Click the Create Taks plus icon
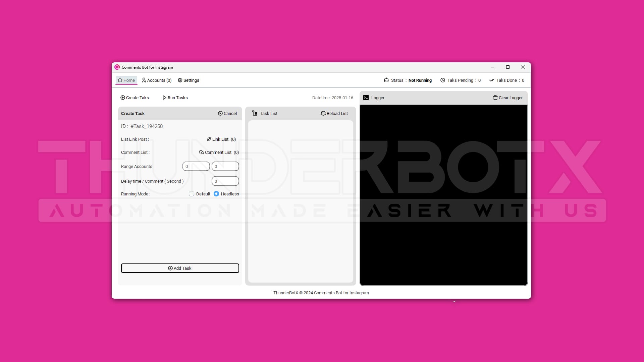Image resolution: width=644 pixels, height=362 pixels. [x=123, y=98]
